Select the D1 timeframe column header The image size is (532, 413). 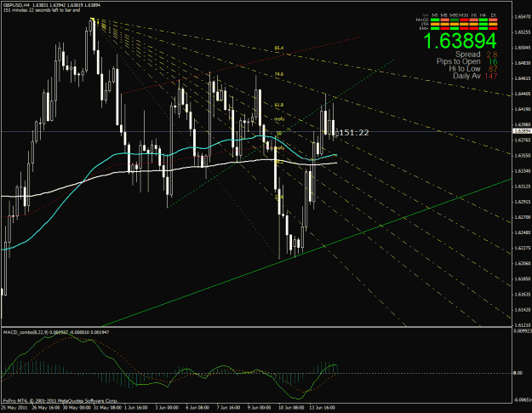coord(493,15)
